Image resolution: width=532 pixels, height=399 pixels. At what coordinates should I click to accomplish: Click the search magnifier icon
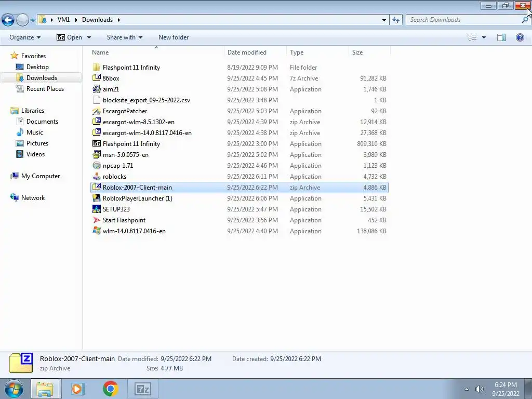click(x=525, y=20)
